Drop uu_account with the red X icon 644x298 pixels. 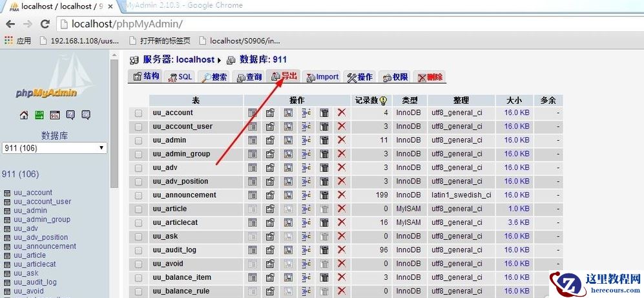pyautogui.click(x=341, y=112)
